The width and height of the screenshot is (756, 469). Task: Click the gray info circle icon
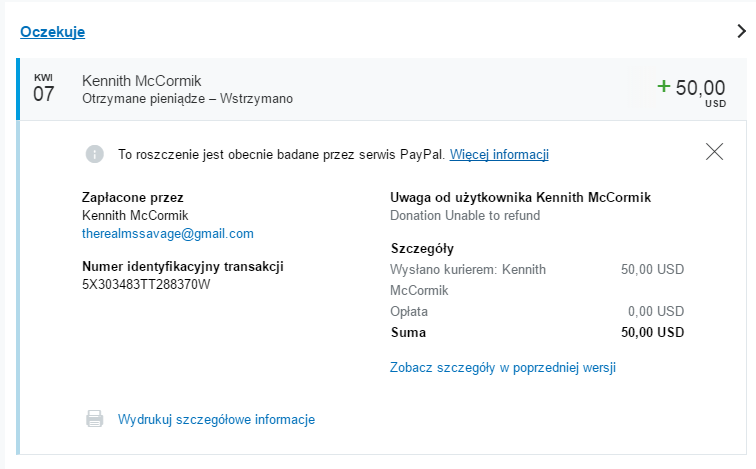pos(94,154)
